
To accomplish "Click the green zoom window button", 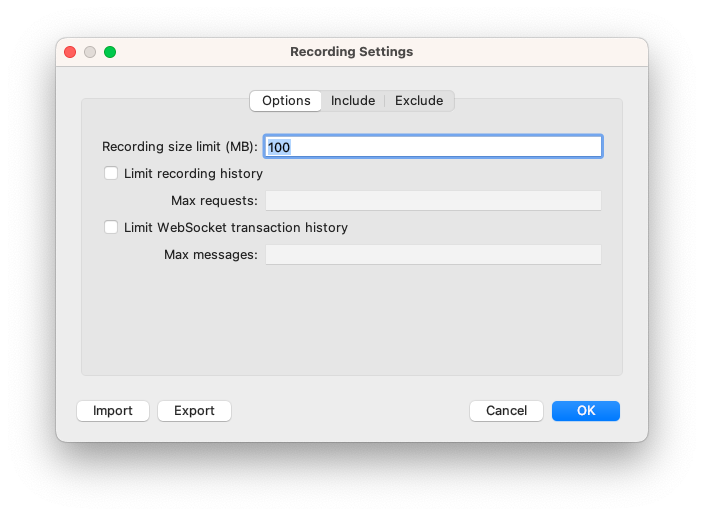I will [x=110, y=52].
